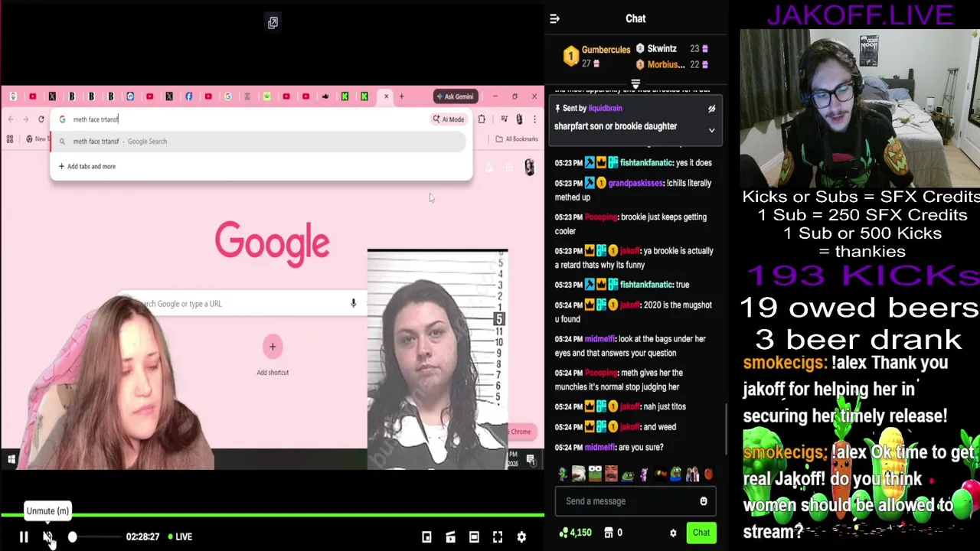This screenshot has width=980, height=551.
Task: Open Chrome media control icon
Action: click(504, 119)
